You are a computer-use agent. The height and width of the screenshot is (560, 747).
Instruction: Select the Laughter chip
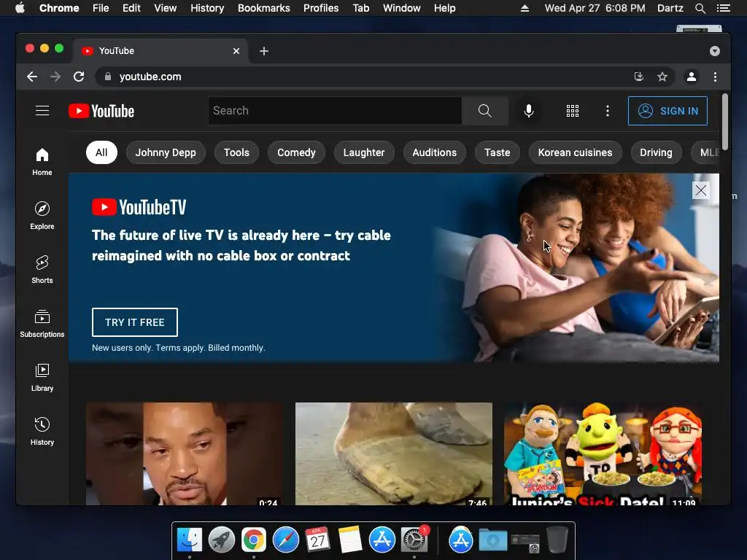pos(364,152)
